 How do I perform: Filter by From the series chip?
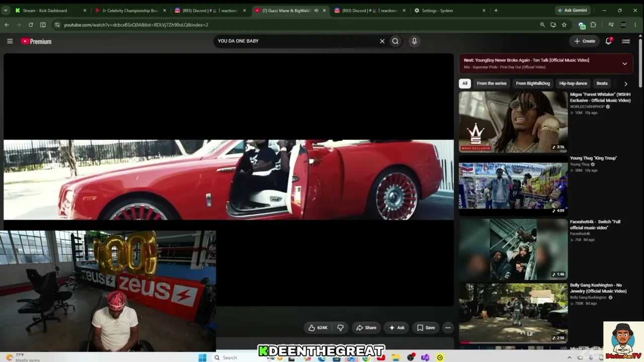(x=492, y=83)
